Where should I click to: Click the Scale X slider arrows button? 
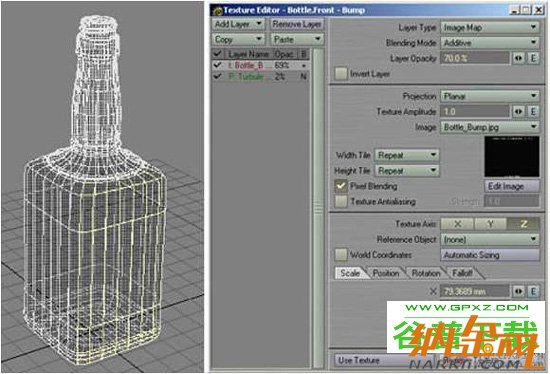tap(518, 291)
